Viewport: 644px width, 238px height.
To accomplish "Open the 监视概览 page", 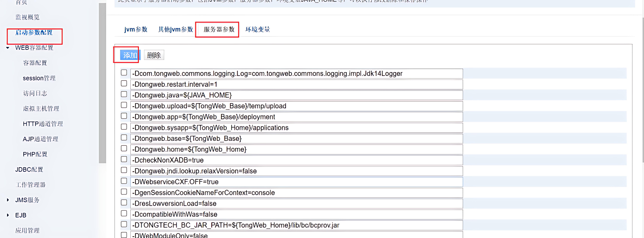I will tap(28, 17).
